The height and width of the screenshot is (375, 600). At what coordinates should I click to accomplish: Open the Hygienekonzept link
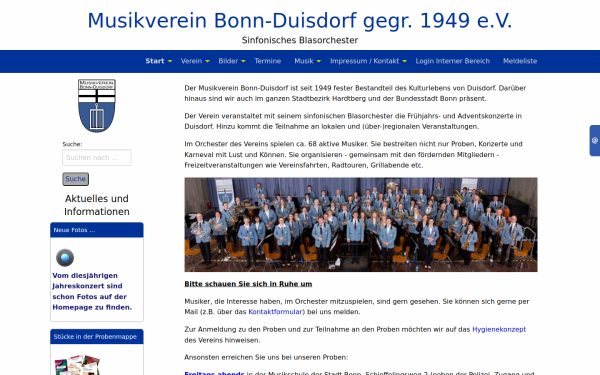[499, 329]
